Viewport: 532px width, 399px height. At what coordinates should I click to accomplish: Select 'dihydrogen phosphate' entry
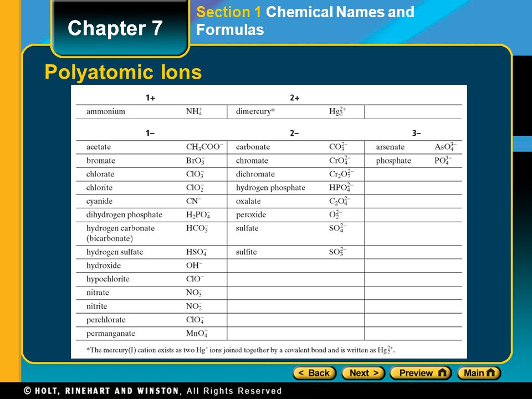(x=124, y=215)
